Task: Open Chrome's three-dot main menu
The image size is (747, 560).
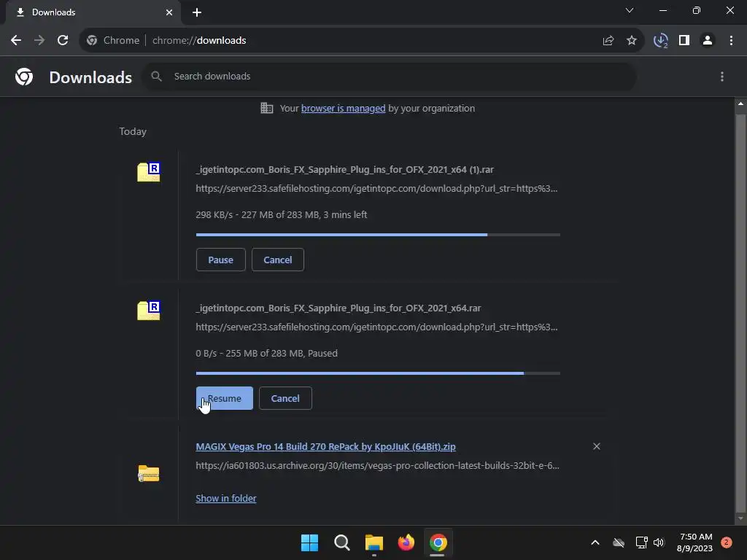Action: [x=731, y=41]
